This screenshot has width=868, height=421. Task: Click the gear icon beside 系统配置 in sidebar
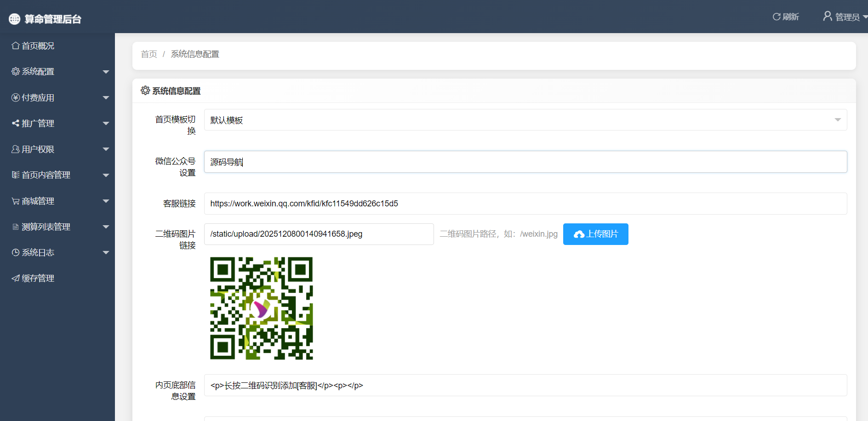pyautogui.click(x=16, y=72)
